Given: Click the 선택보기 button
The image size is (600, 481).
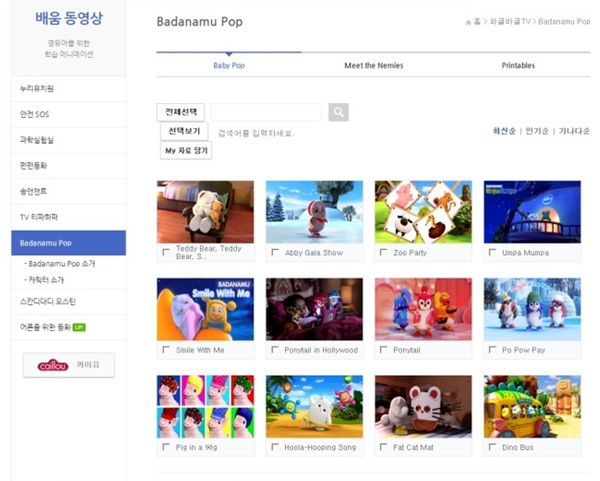Looking at the screenshot, I should point(184,131).
